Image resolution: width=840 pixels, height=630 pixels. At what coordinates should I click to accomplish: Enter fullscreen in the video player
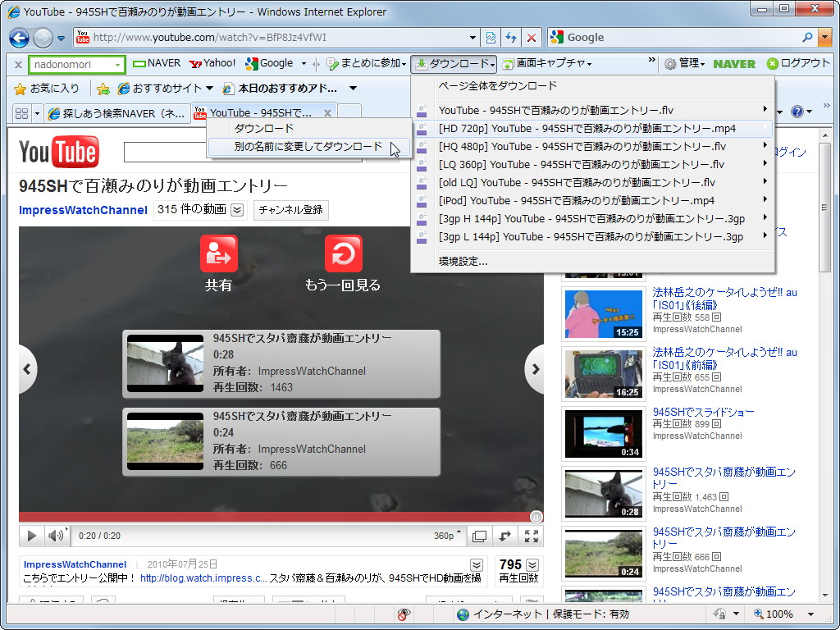coord(532,535)
